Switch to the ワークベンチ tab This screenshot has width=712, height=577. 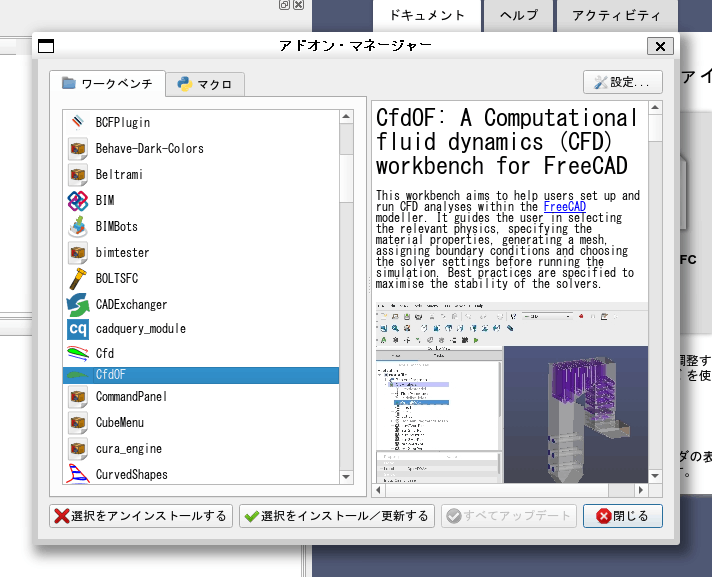(x=108, y=84)
